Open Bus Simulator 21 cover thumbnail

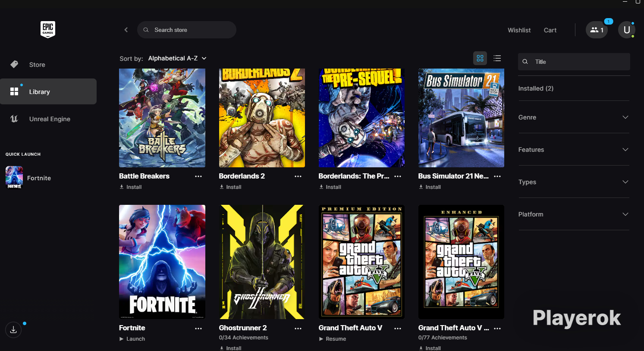click(461, 118)
